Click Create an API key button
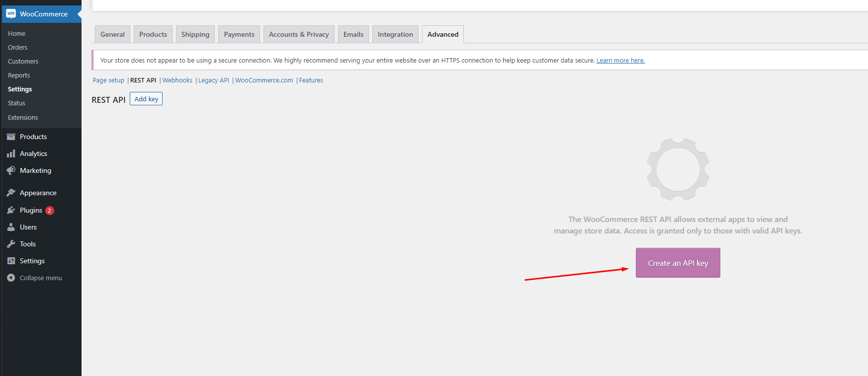Viewport: 868px width, 376px height. (x=678, y=263)
